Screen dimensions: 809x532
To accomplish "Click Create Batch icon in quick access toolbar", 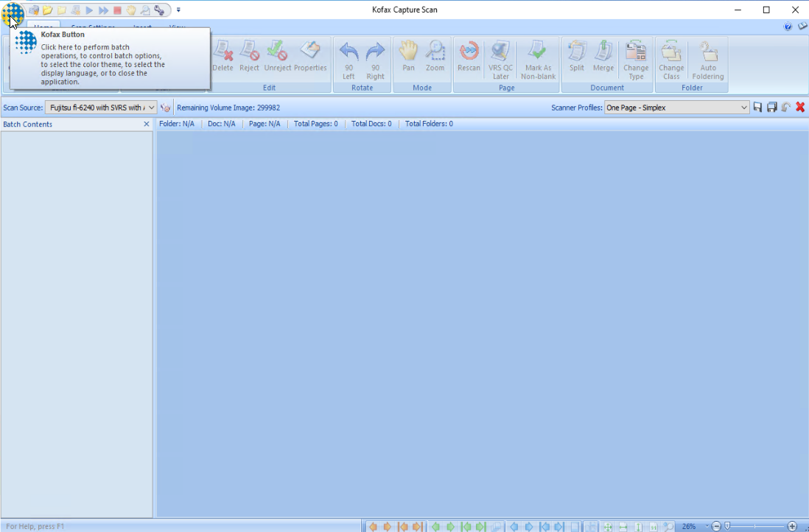I will pos(34,10).
